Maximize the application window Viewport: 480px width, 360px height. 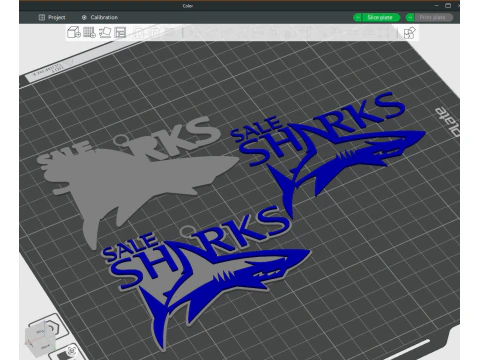click(x=448, y=5)
